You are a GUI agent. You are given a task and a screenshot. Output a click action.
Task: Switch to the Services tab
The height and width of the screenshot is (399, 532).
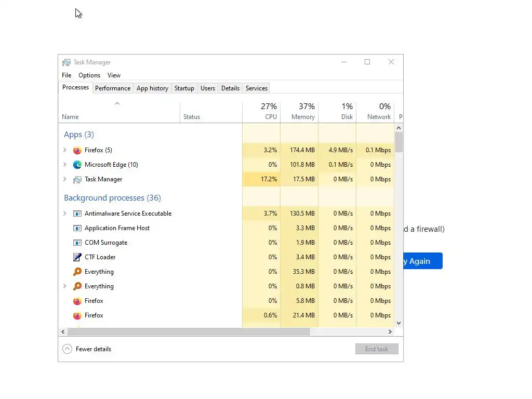(x=257, y=88)
